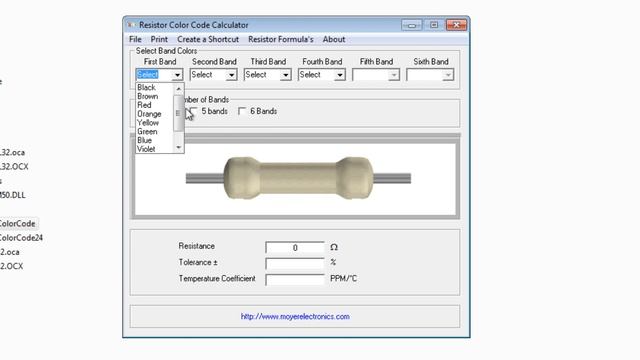This screenshot has height=360, width=640.
Task: Click the app icon in title bar
Action: click(131, 25)
